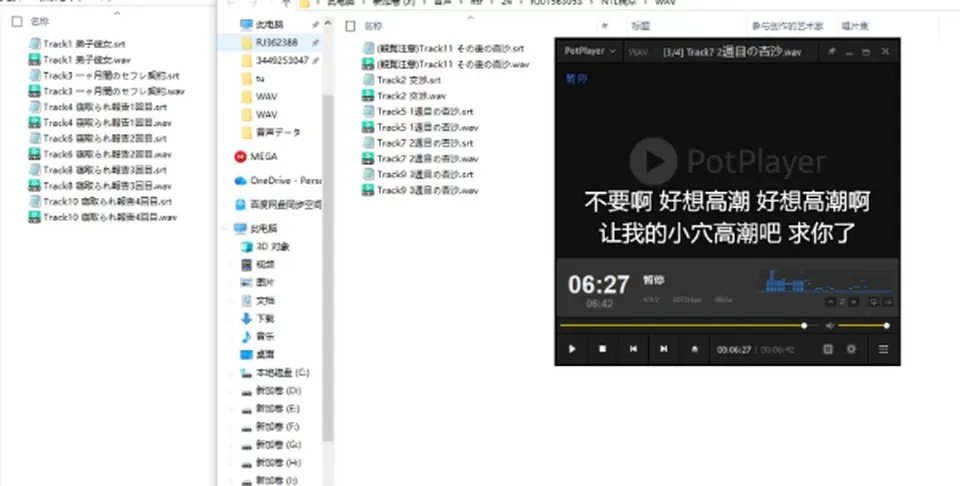960x486 pixels.
Task: Click the large 06:27 time readout
Action: coord(598,285)
